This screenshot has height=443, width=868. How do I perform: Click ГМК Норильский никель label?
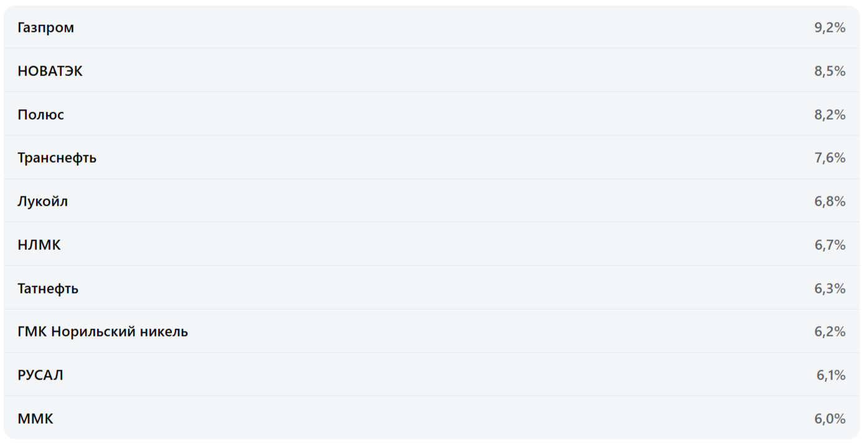pyautogui.click(x=103, y=331)
